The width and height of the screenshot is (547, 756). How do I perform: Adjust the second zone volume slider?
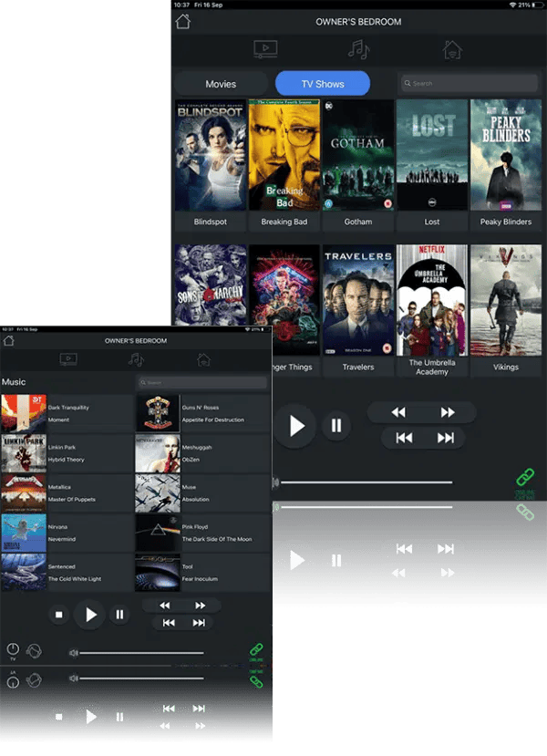tap(141, 678)
